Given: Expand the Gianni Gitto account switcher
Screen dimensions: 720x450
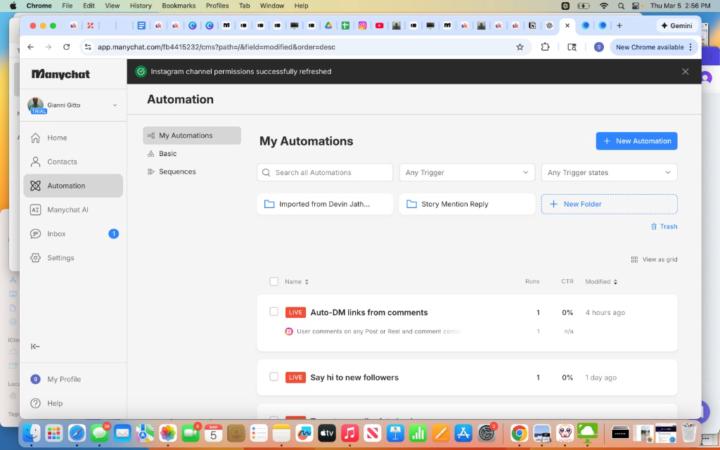Looking at the screenshot, I should 114,105.
